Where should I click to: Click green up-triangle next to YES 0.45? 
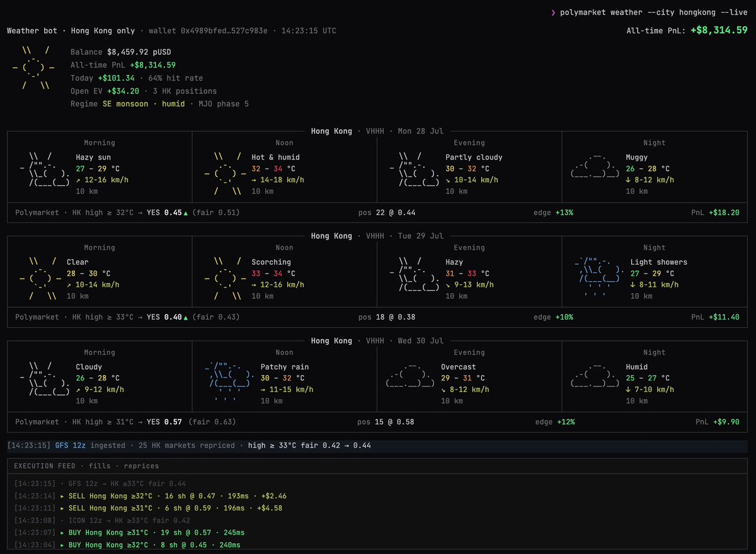click(185, 212)
